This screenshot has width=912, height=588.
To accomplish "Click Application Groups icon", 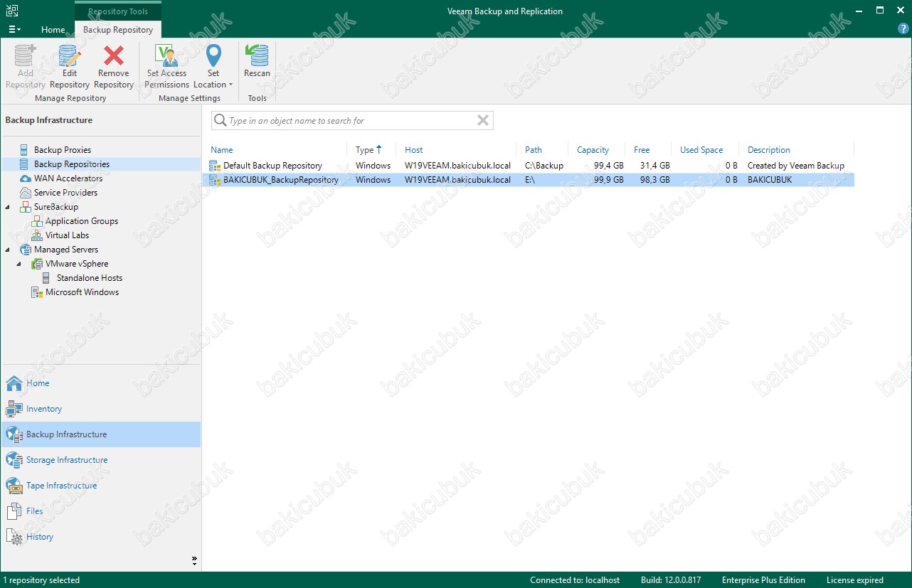I will tap(36, 221).
